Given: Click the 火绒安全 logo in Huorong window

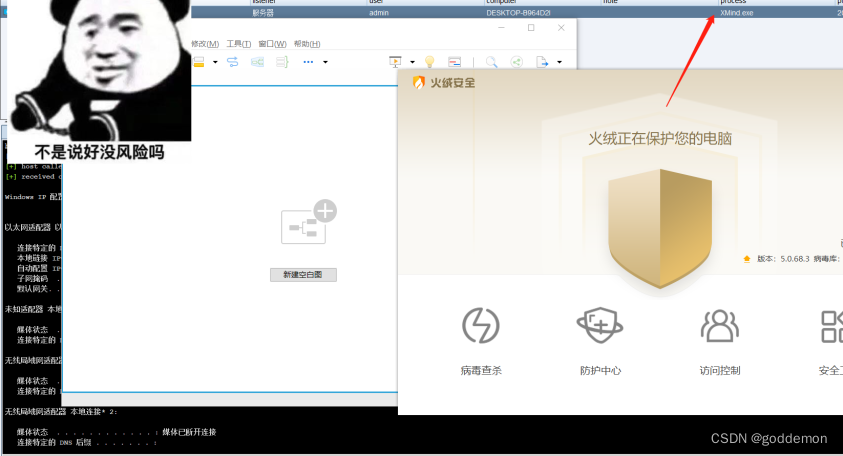Looking at the screenshot, I should click(444, 82).
